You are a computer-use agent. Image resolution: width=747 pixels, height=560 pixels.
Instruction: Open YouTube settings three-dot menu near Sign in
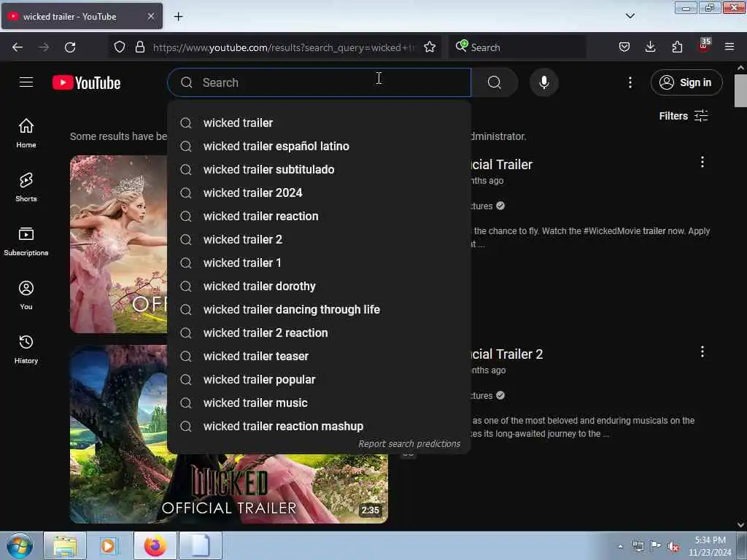point(630,83)
